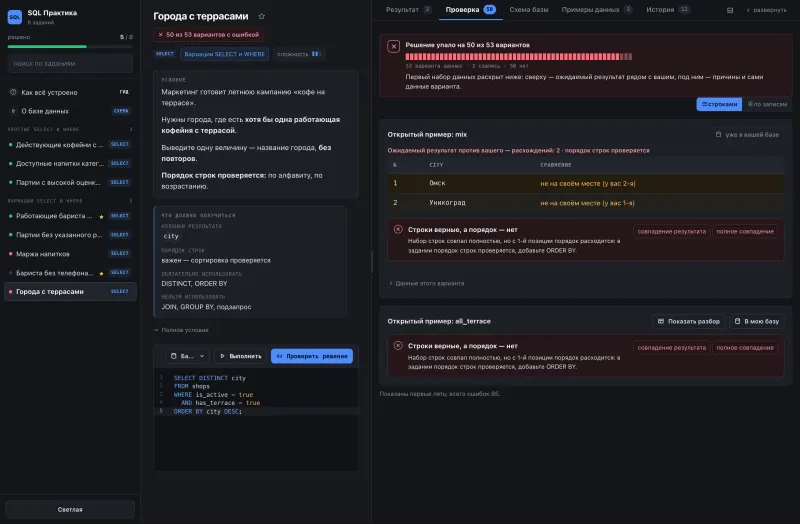Open the База database dropdown
This screenshot has width=800, height=524.
click(x=187, y=356)
